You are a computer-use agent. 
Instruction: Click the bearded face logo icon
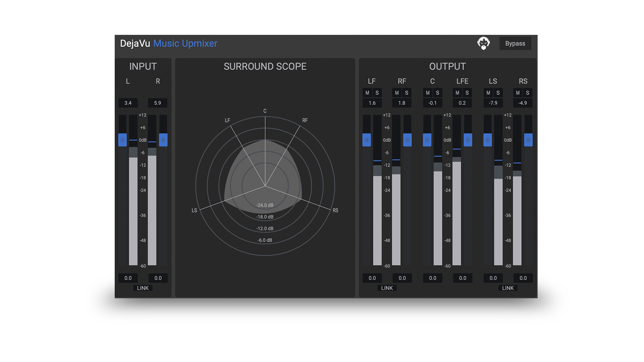(x=483, y=44)
